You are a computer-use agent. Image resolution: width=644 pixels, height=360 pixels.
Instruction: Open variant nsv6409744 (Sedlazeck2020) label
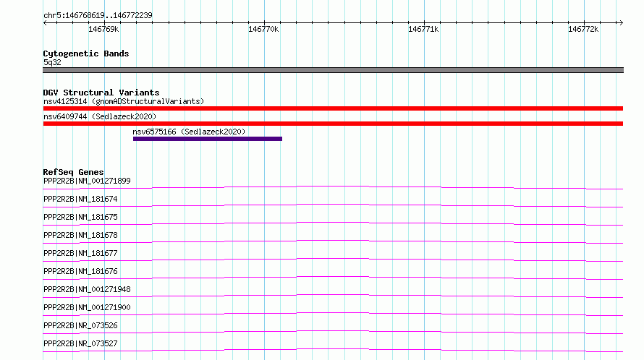100,116
